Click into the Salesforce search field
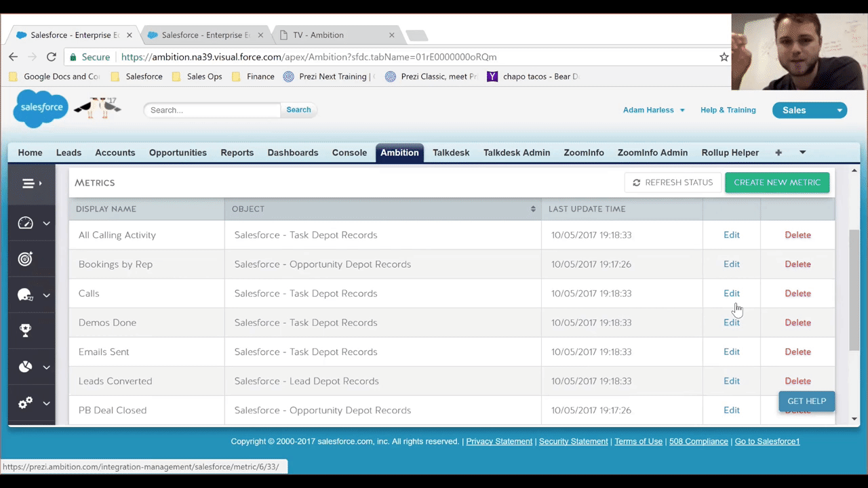This screenshot has height=488, width=868. 212,110
